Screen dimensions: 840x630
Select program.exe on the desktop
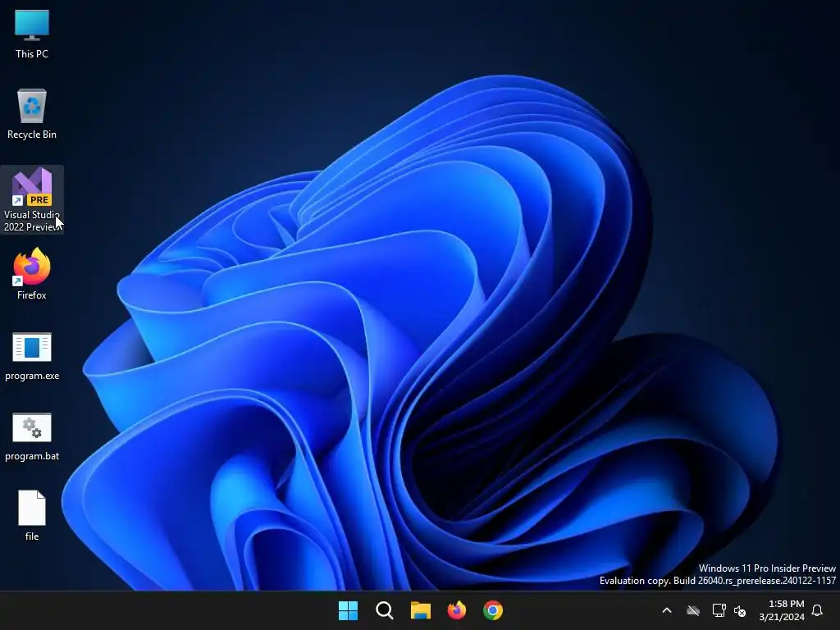(x=32, y=356)
